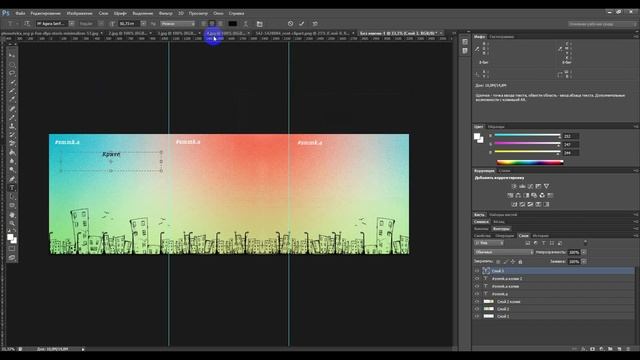Image resolution: width=640 pixels, height=360 pixels.
Task: Add a Hue/Saturation adjustment
Action: (x=510, y=195)
